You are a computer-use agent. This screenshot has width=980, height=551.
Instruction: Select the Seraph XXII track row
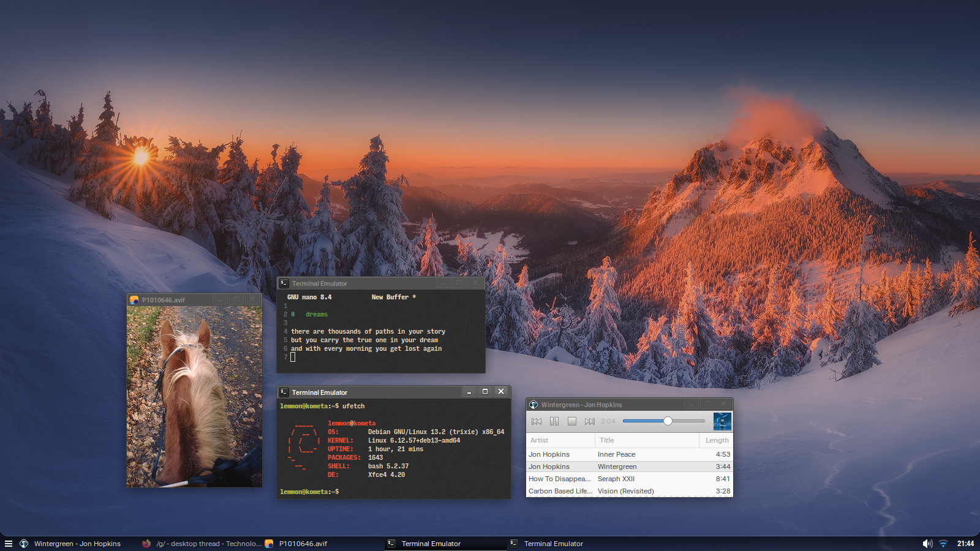629,479
